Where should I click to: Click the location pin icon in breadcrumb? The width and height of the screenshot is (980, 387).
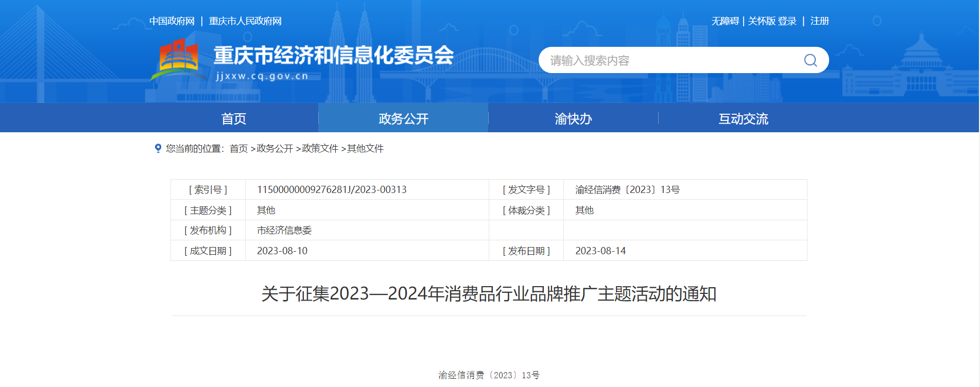point(158,148)
